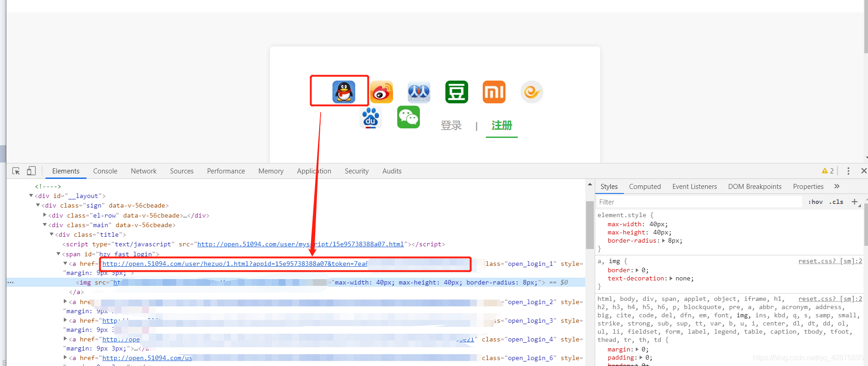
Task: Switch to the Sources tab
Action: (x=182, y=171)
